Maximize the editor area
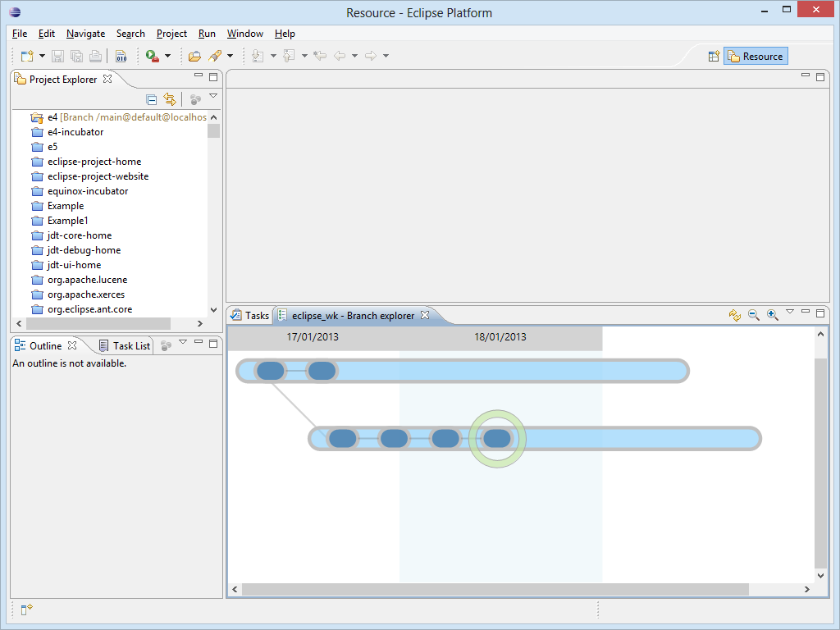 click(820, 76)
